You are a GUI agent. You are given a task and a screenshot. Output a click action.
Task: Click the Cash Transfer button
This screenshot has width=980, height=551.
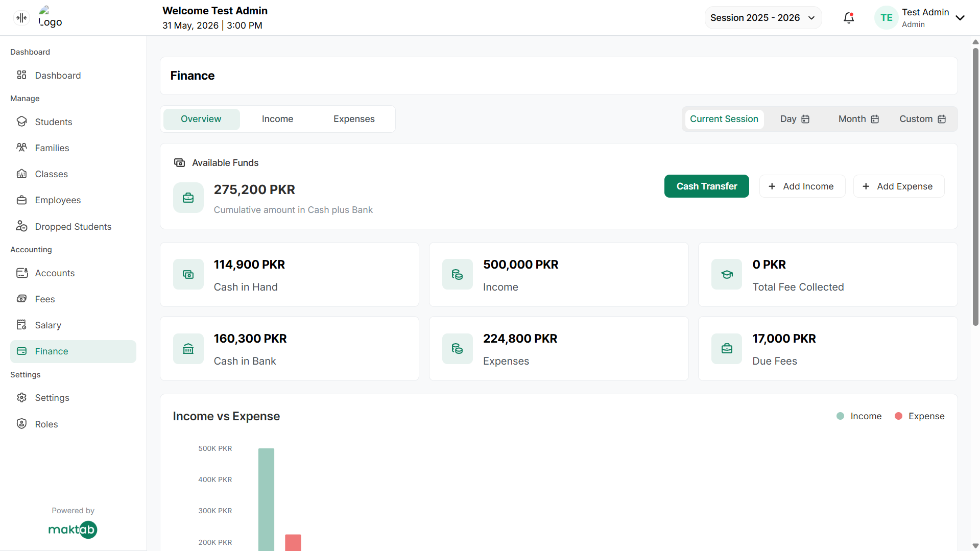[x=706, y=186]
